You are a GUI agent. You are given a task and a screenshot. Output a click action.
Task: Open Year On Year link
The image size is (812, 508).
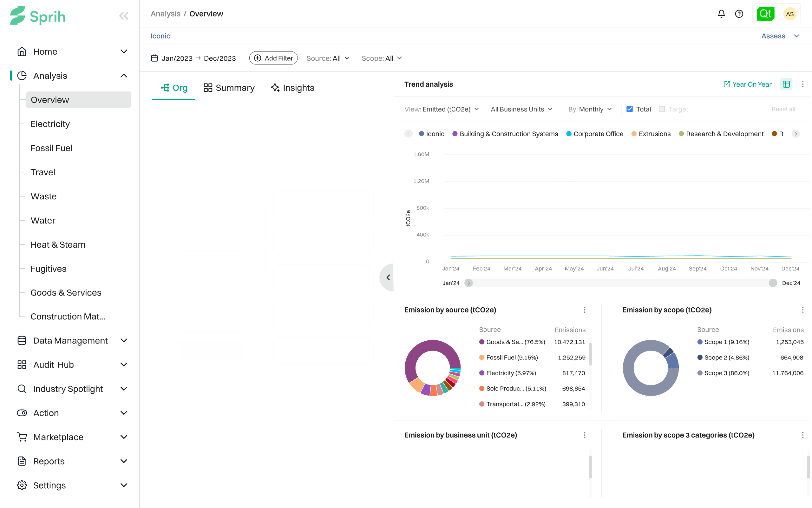click(748, 84)
